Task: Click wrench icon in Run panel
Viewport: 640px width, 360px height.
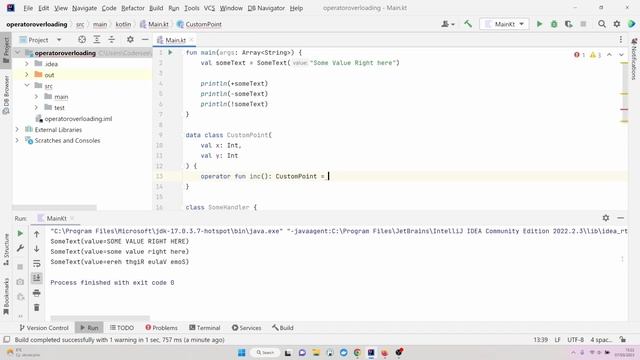Action: tap(20, 248)
